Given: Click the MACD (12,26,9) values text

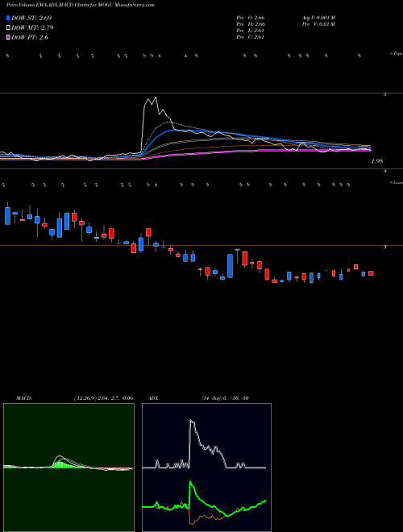Looking at the screenshot, I should point(103,398).
